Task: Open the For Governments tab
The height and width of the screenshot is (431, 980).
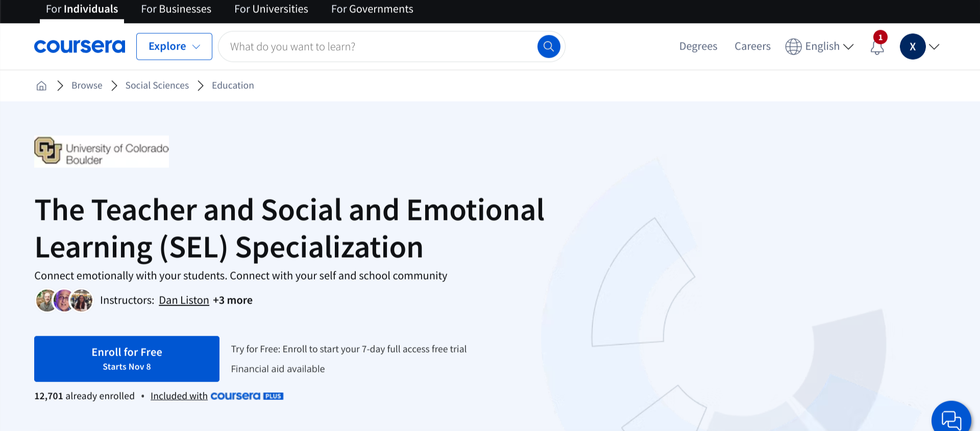Action: click(x=372, y=9)
